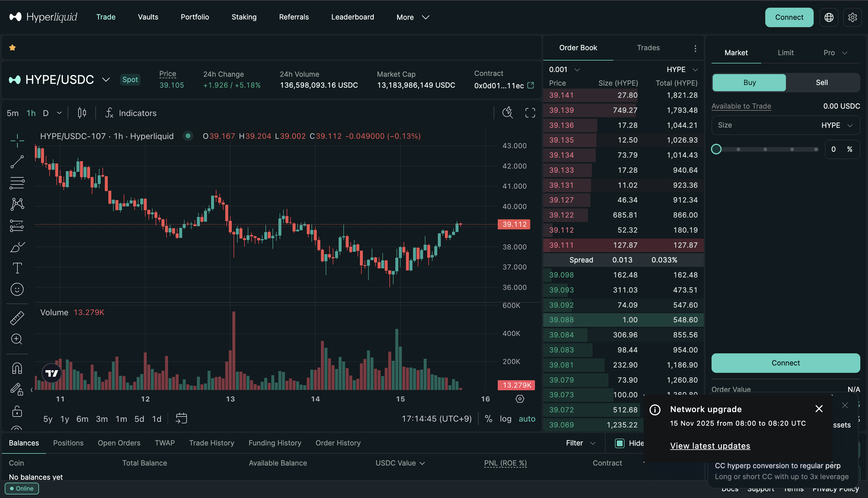Open the Order History tab
Image resolution: width=868 pixels, height=498 pixels.
338,443
